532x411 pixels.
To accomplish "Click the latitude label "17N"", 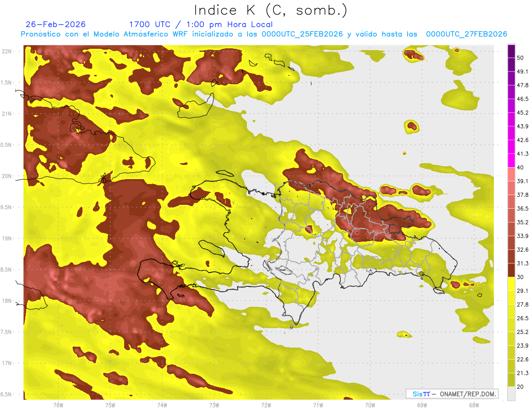I will (x=8, y=363).
